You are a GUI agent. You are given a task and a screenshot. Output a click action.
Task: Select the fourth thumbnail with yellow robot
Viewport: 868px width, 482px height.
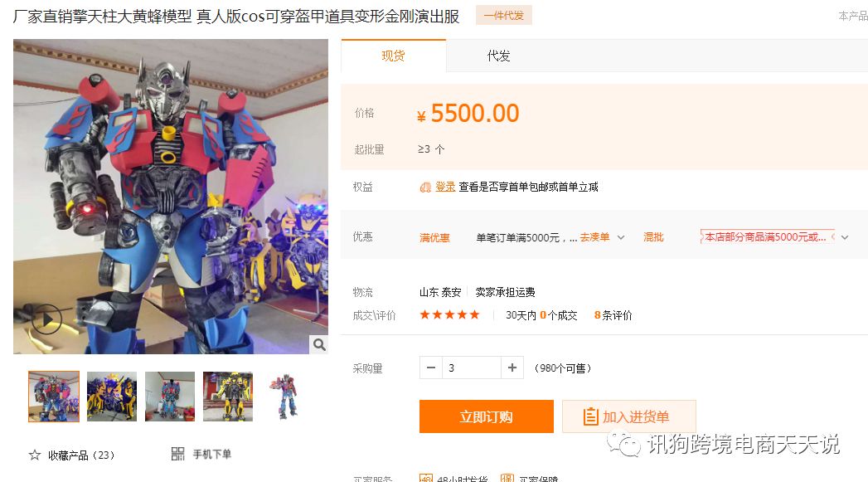[x=228, y=397]
